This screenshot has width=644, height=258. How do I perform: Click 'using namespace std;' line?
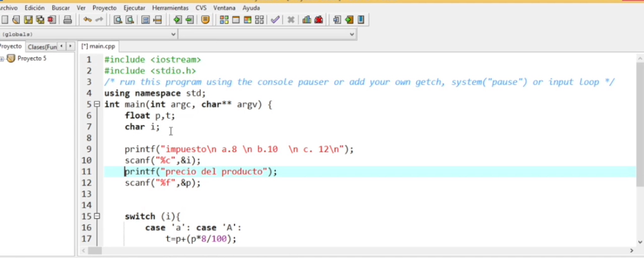(x=155, y=93)
